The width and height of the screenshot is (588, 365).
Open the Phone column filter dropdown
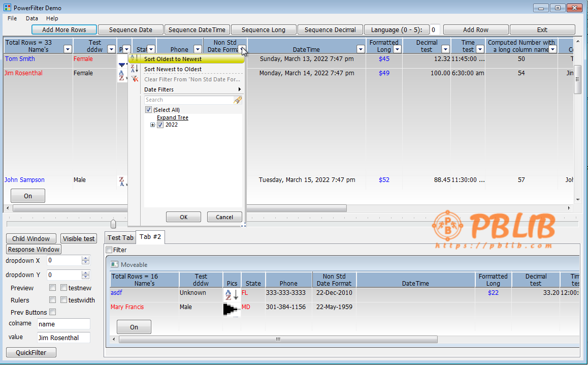(x=197, y=49)
